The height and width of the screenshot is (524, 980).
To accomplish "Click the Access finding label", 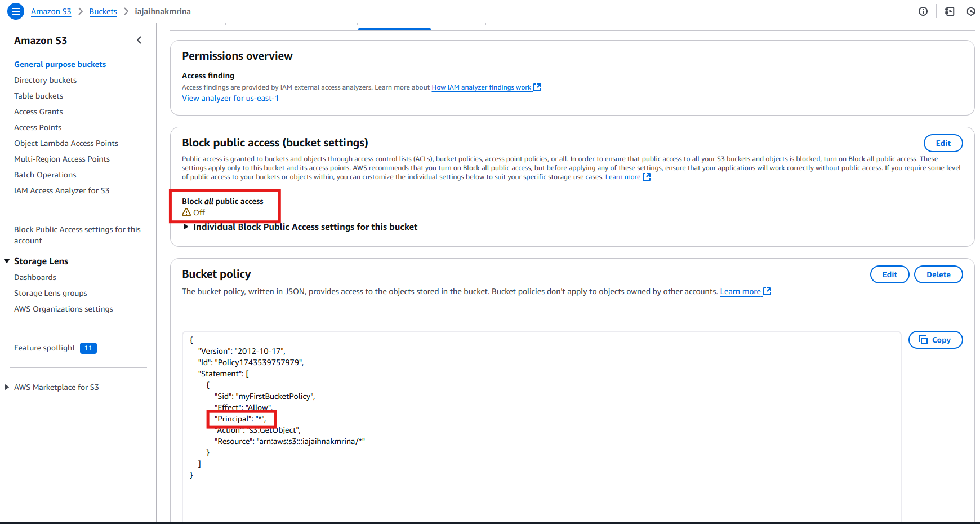I will pyautogui.click(x=208, y=76).
